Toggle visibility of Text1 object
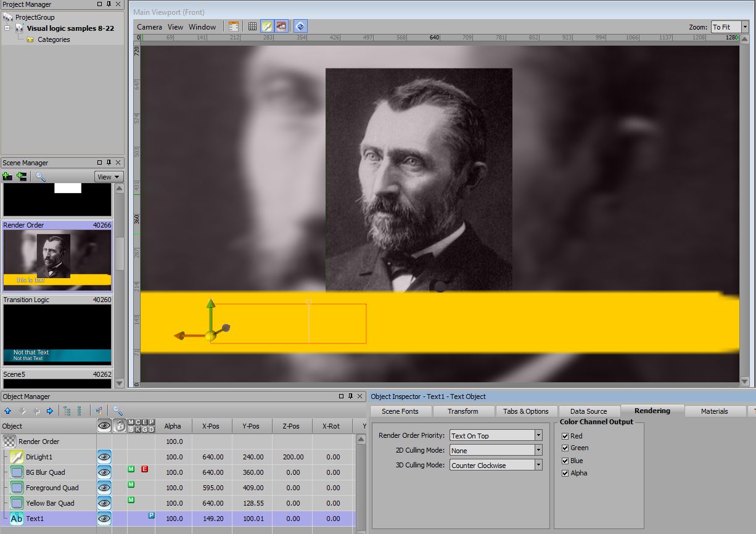756x534 pixels. point(104,519)
